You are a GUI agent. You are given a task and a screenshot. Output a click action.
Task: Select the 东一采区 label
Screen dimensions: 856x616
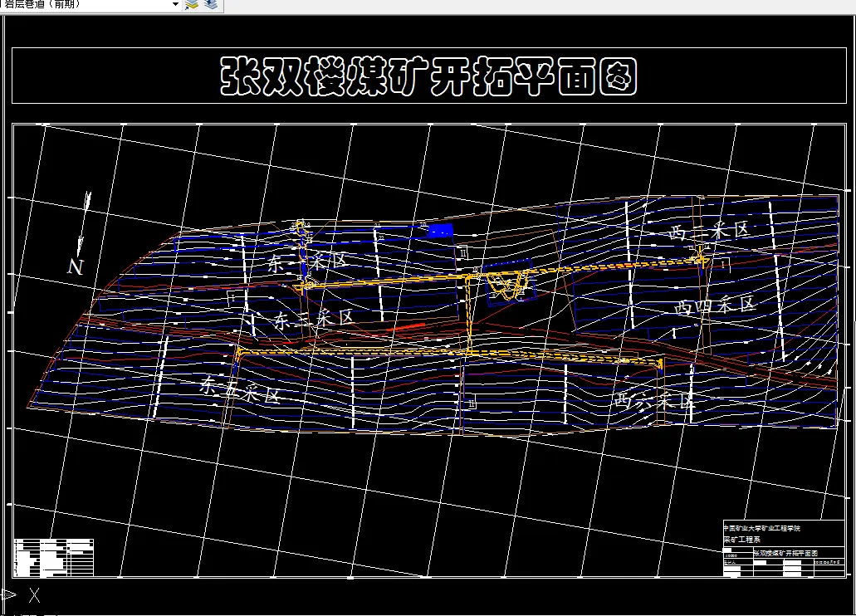click(307, 262)
